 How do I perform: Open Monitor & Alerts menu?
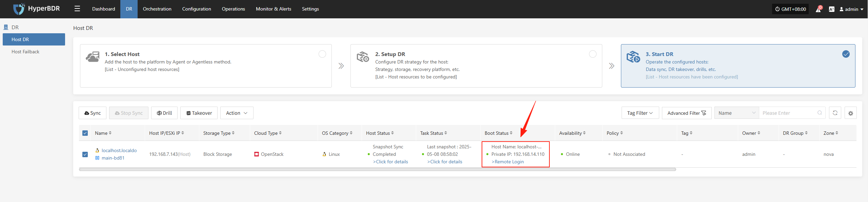[x=274, y=9]
